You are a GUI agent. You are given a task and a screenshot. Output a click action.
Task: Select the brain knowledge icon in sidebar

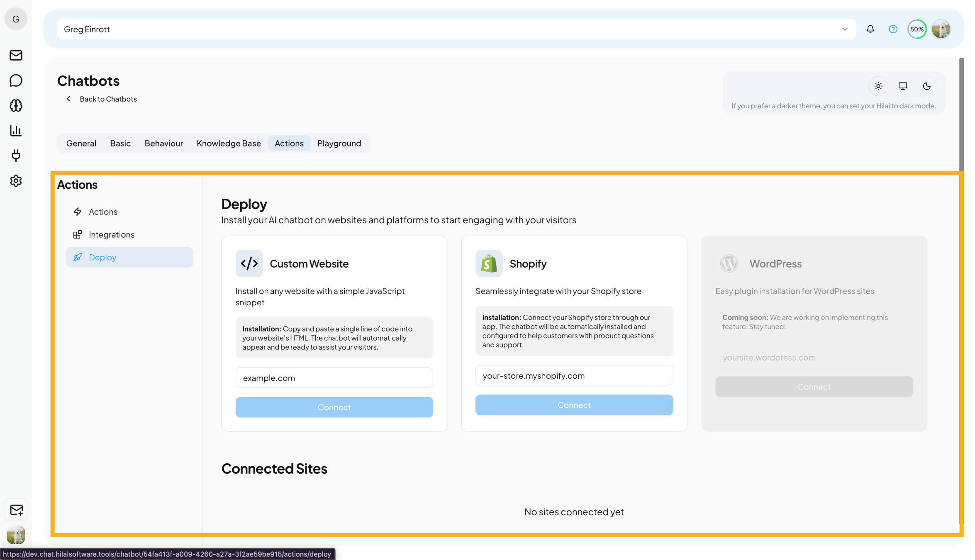tap(16, 106)
